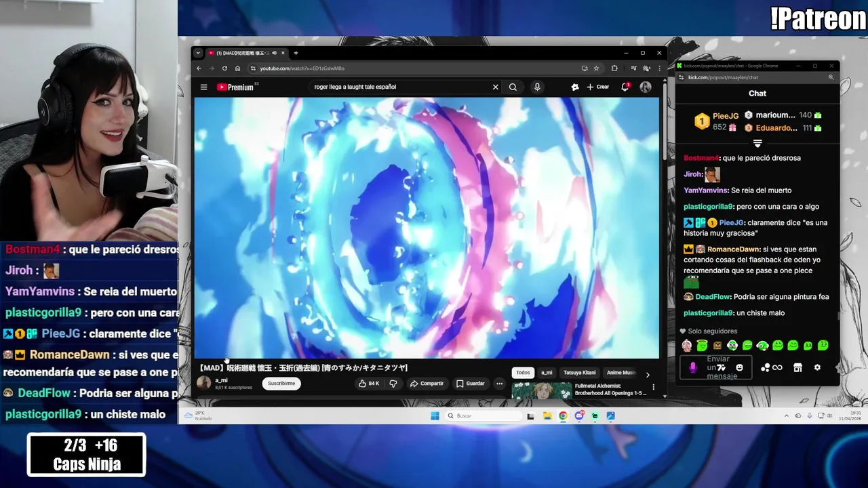
Task: Open Discord from taskbar
Action: [579, 416]
